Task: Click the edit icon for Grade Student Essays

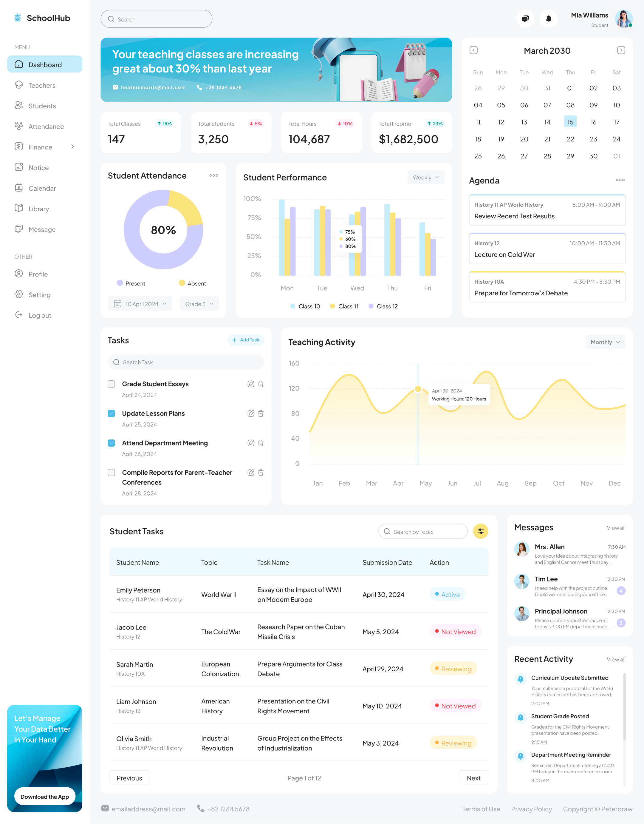Action: point(251,384)
